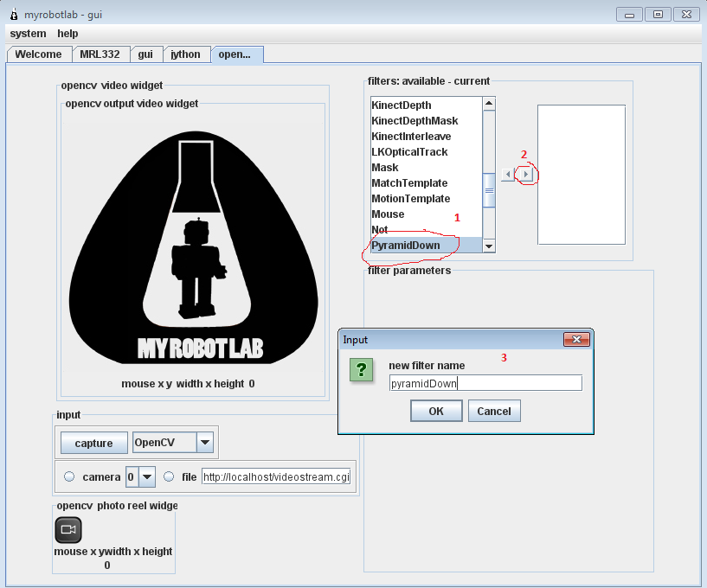Select KinectInterleave filter
707x588 pixels.
426,136
